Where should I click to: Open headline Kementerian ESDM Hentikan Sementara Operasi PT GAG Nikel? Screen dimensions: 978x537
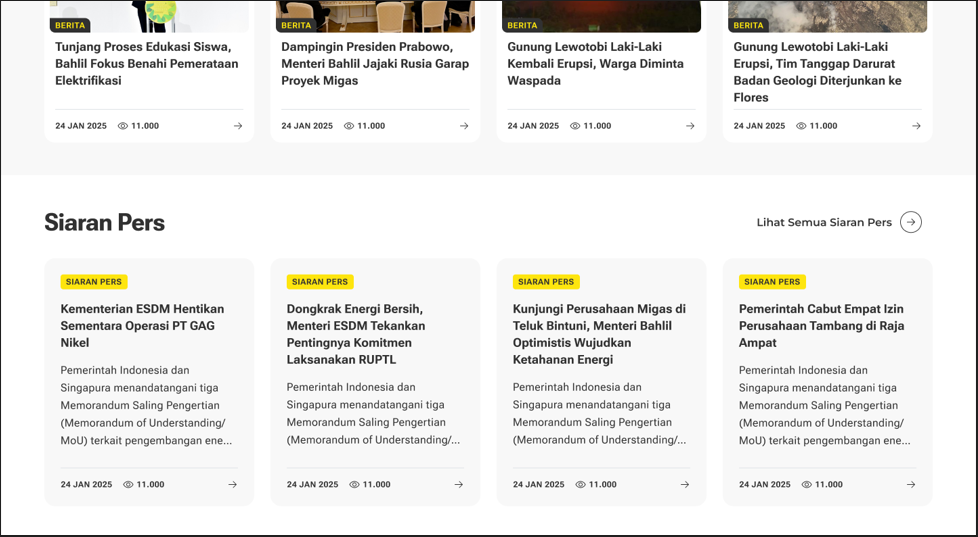point(142,326)
